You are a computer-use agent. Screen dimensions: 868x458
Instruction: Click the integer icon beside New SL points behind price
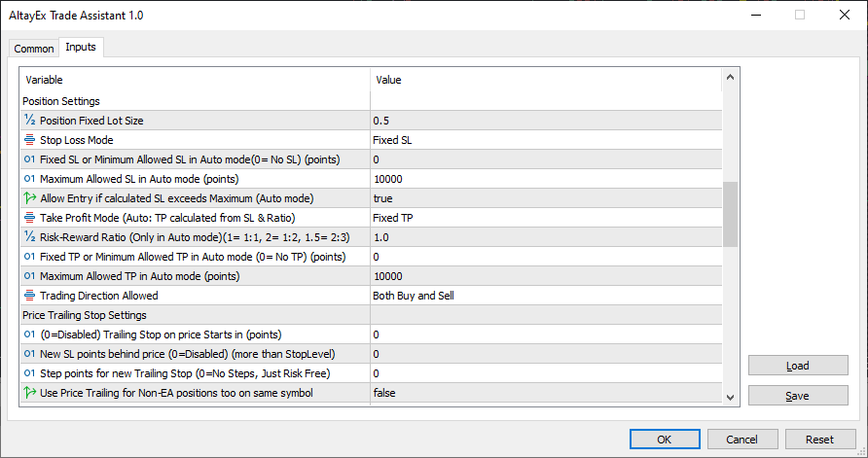(30, 353)
